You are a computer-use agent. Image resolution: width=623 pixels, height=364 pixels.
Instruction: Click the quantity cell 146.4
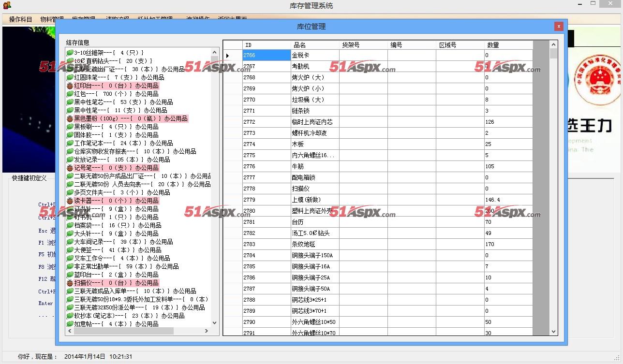tap(508, 200)
